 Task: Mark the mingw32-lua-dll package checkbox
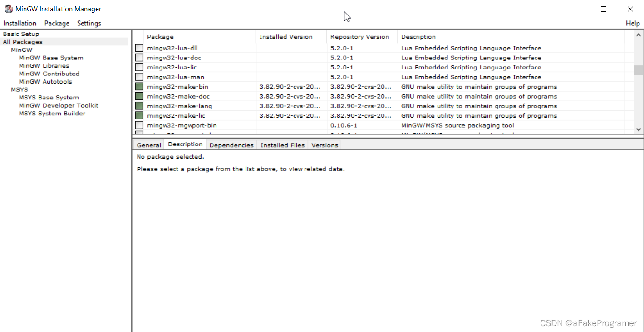[139, 48]
